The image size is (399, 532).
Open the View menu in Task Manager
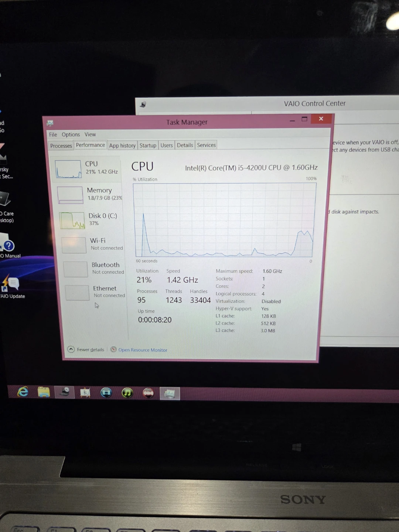(x=90, y=134)
